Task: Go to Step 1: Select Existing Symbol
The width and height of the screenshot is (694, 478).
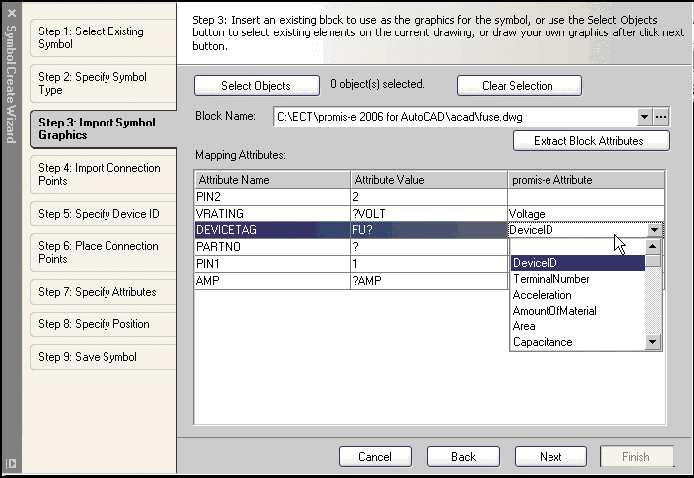Action: pos(93,38)
